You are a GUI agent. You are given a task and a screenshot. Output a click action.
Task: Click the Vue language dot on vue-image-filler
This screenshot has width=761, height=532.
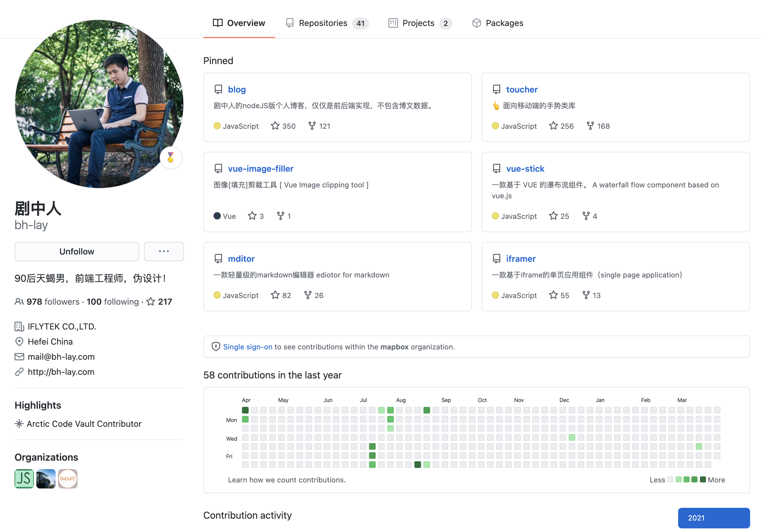coord(217,216)
